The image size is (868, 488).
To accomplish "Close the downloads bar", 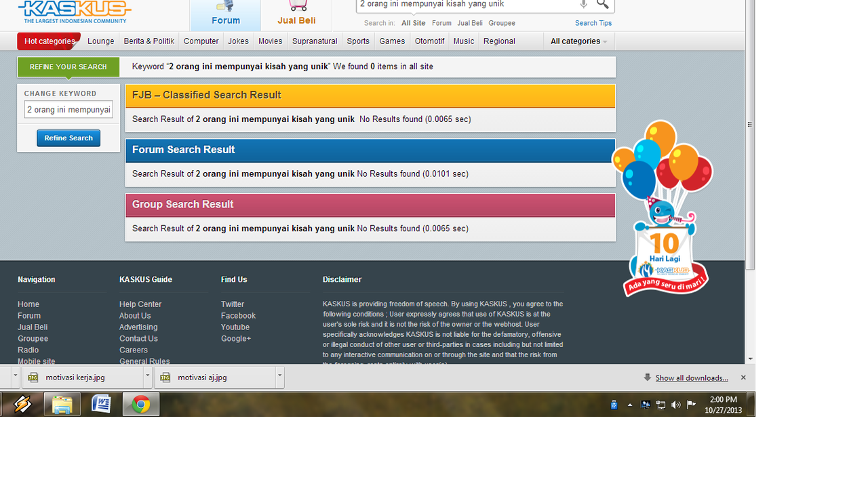I will pyautogui.click(x=743, y=378).
